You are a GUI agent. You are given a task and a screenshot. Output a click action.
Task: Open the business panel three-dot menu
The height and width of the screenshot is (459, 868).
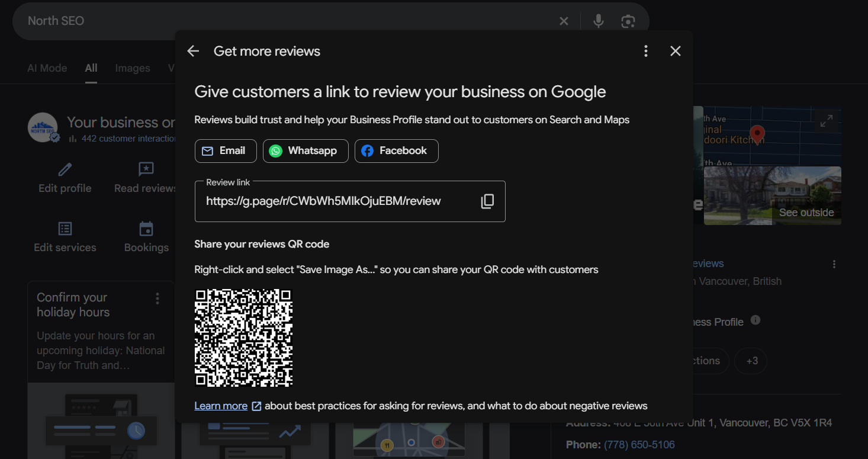point(834,264)
